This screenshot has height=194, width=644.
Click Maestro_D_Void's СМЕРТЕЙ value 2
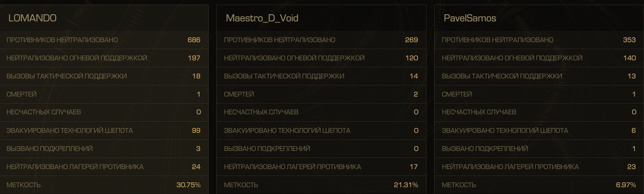[416, 94]
